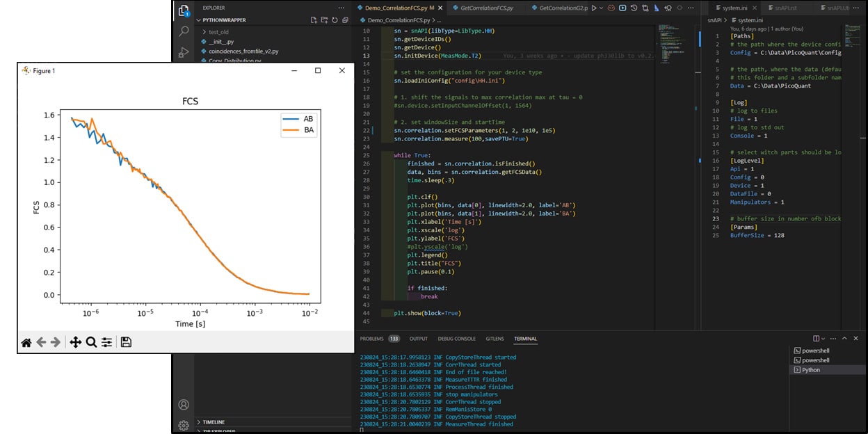Select the zoom-to-rectangle magnifier in the figure toolbar

pos(90,341)
